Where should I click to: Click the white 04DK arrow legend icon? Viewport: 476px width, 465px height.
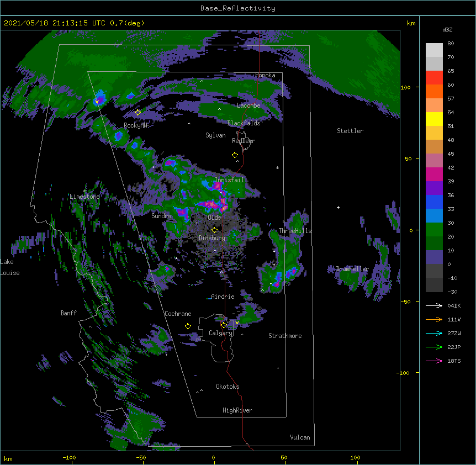(434, 305)
